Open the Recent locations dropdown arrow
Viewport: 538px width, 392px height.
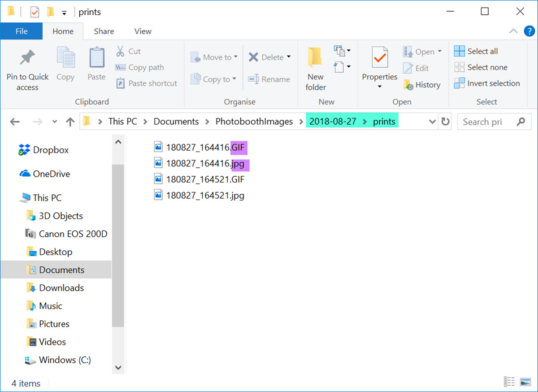click(x=55, y=122)
